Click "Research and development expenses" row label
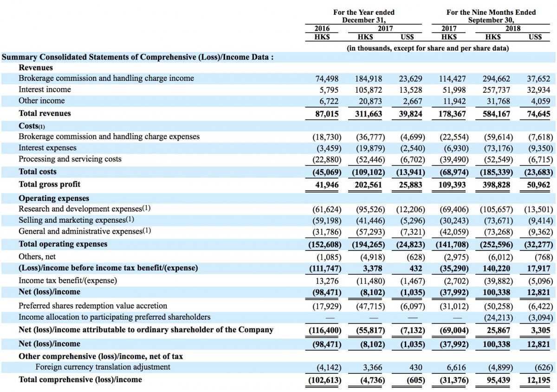The height and width of the screenshot is (392, 557). pos(84,209)
